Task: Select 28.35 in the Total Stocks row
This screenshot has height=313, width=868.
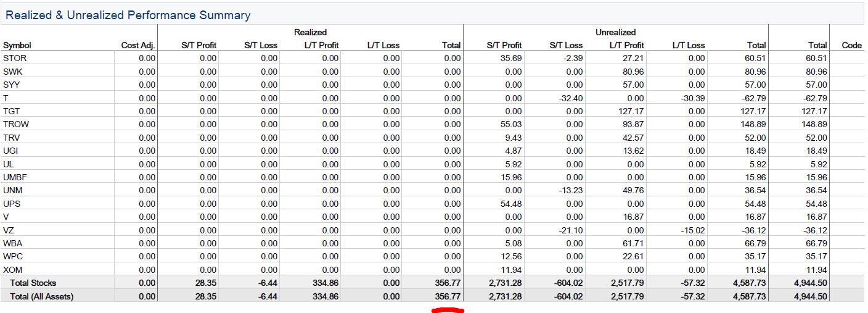Action: pos(205,283)
